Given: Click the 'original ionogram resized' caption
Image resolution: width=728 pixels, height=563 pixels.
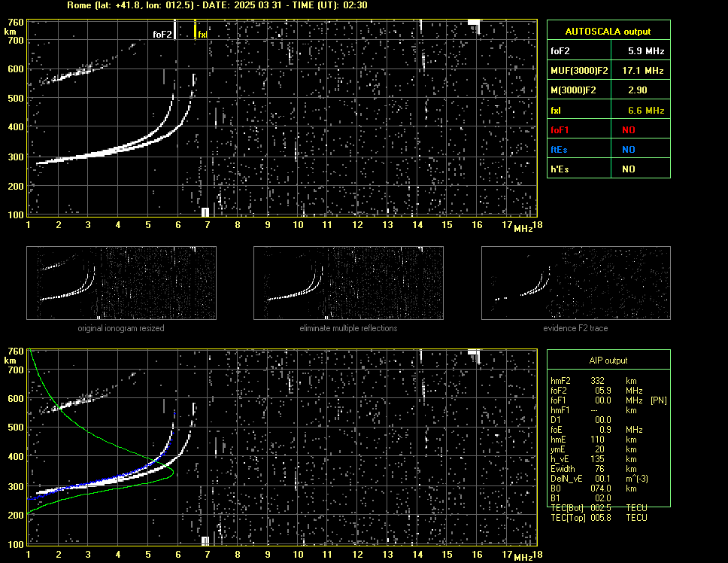Looking at the screenshot, I should (x=121, y=328).
